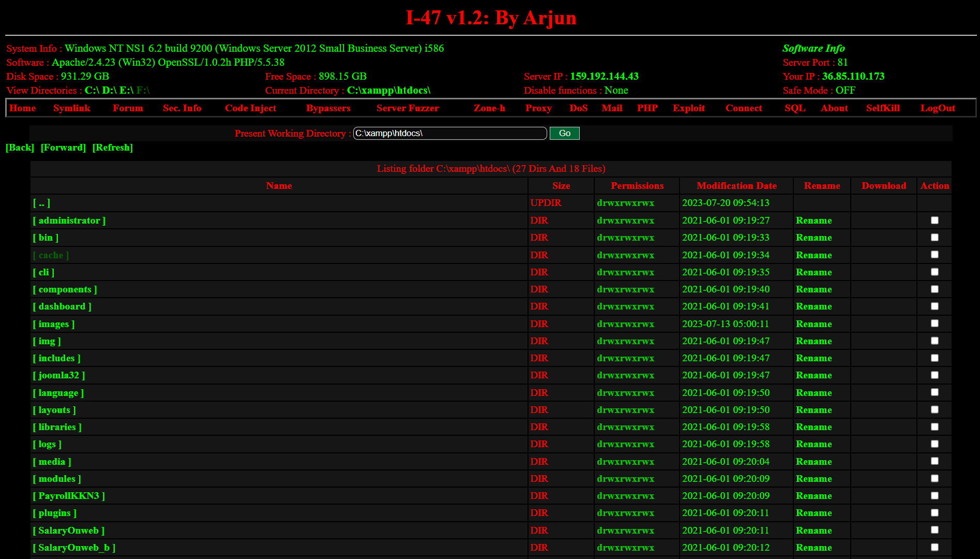The image size is (980, 559).
Task: Open the [ plugins ] folder
Action: 54,513
